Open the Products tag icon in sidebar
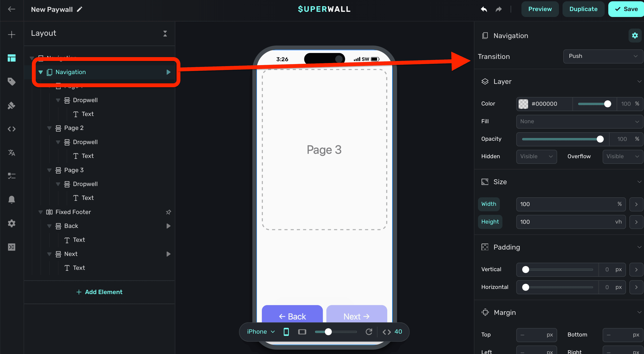The height and width of the screenshot is (354, 644). pyautogui.click(x=12, y=82)
